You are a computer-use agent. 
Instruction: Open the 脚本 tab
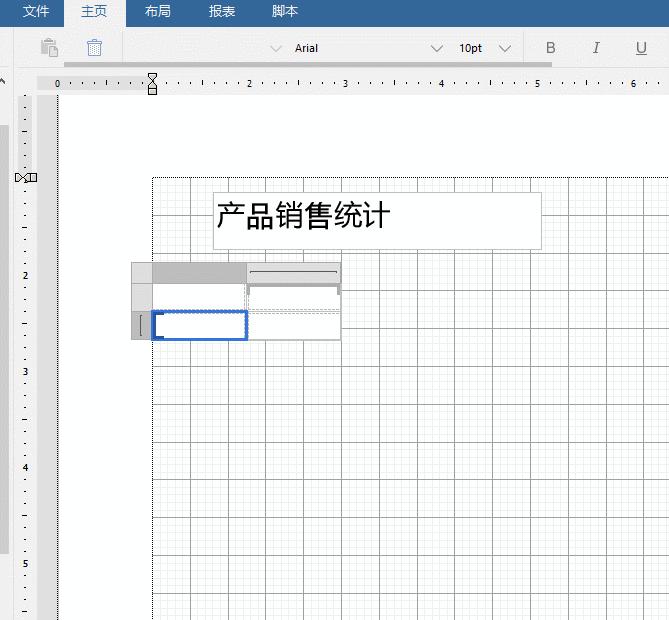pos(285,12)
